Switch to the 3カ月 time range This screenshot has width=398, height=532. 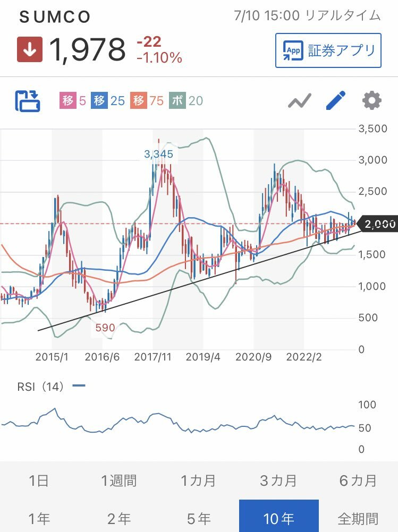click(x=278, y=481)
